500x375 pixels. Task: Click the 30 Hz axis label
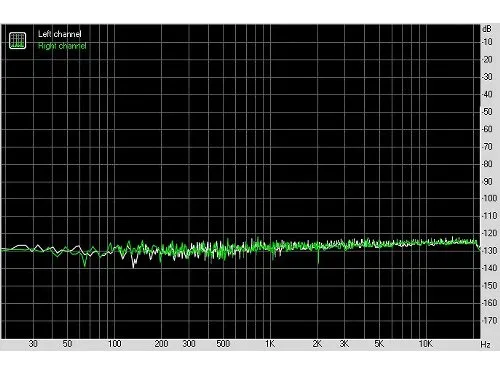[x=33, y=344]
